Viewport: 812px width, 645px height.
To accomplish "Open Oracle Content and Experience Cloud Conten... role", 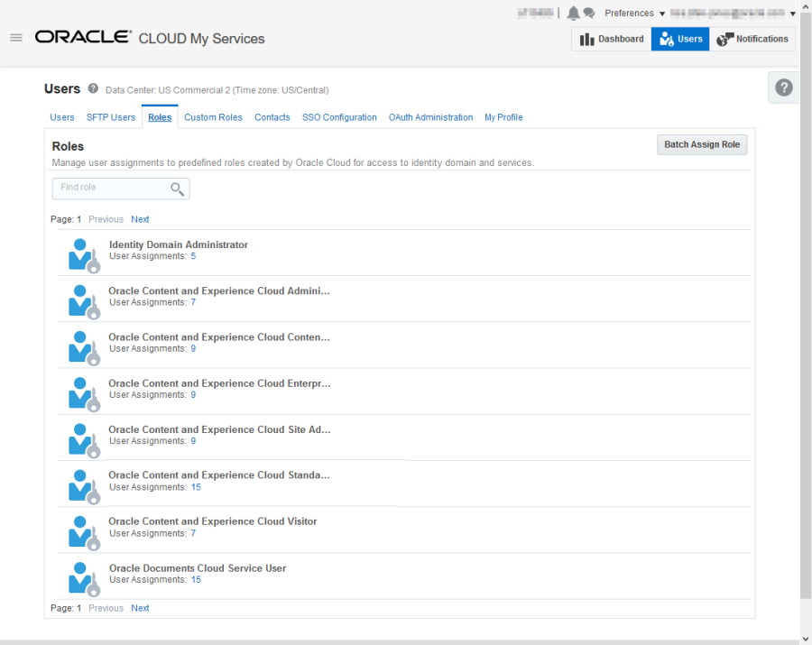I will 219,337.
